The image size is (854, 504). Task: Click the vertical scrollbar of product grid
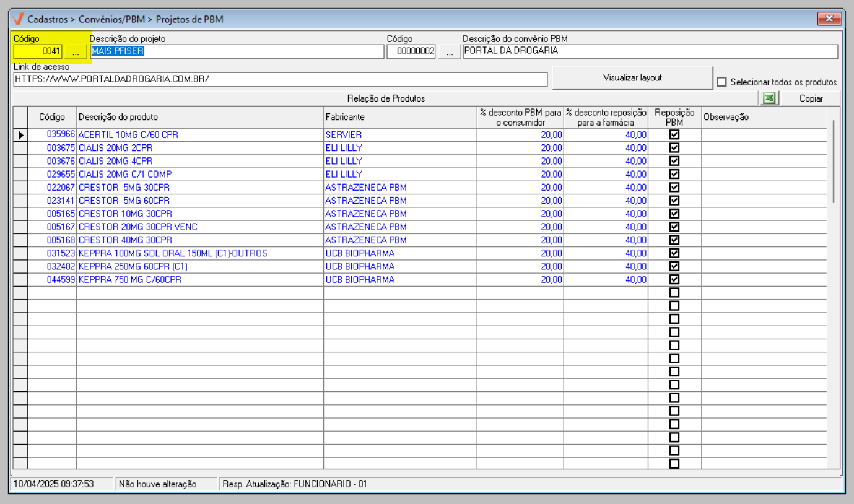(x=834, y=161)
